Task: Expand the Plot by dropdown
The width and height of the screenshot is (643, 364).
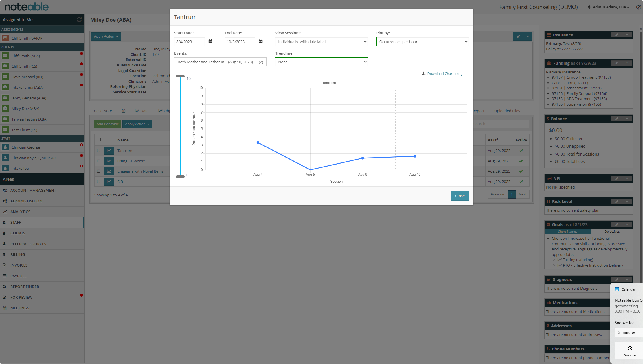Action: click(x=422, y=42)
